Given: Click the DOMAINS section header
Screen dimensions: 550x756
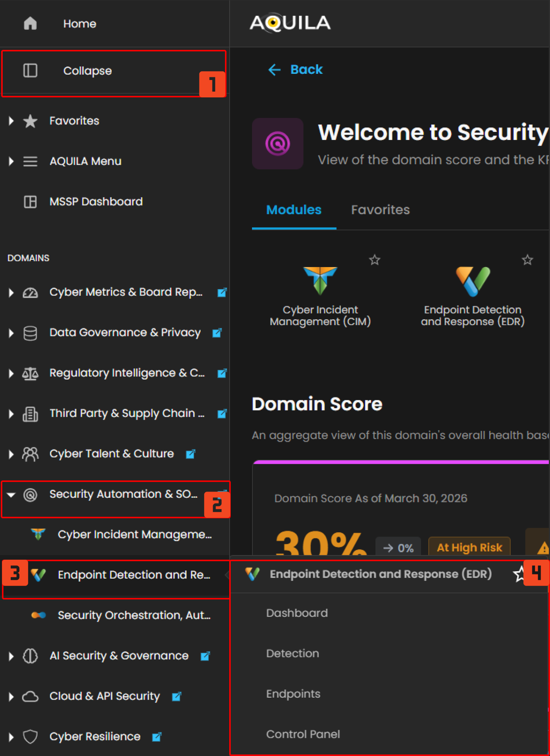Looking at the screenshot, I should point(28,258).
